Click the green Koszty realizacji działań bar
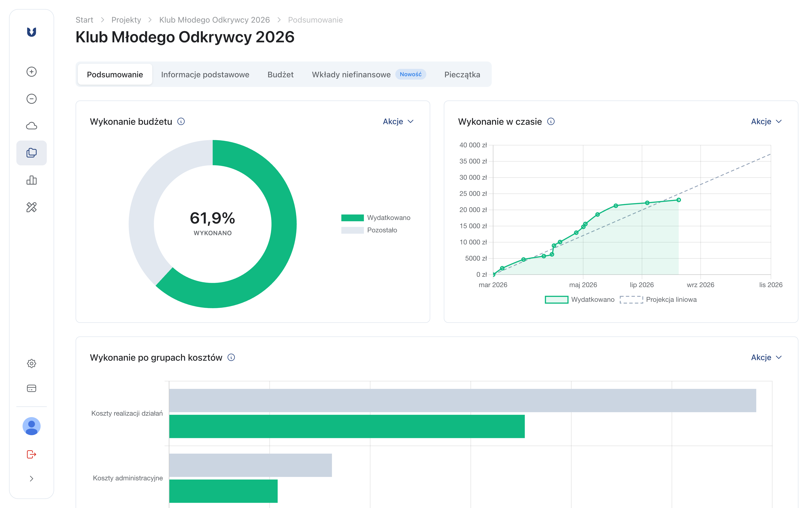This screenshot has height=508, width=812. coord(347,426)
